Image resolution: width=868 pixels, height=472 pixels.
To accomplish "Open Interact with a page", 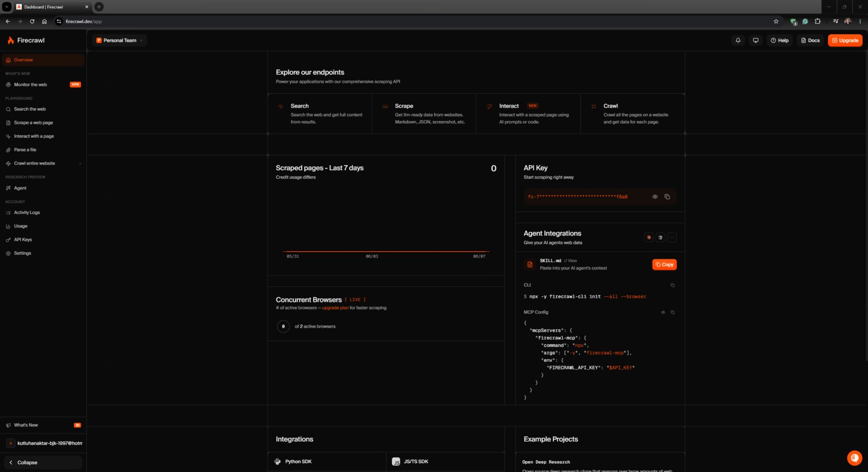I will click(x=43, y=136).
